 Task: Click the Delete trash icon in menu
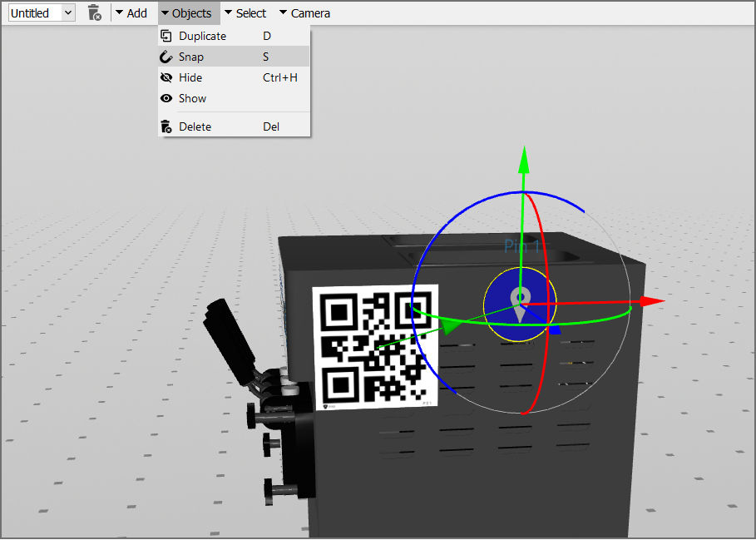tap(166, 126)
